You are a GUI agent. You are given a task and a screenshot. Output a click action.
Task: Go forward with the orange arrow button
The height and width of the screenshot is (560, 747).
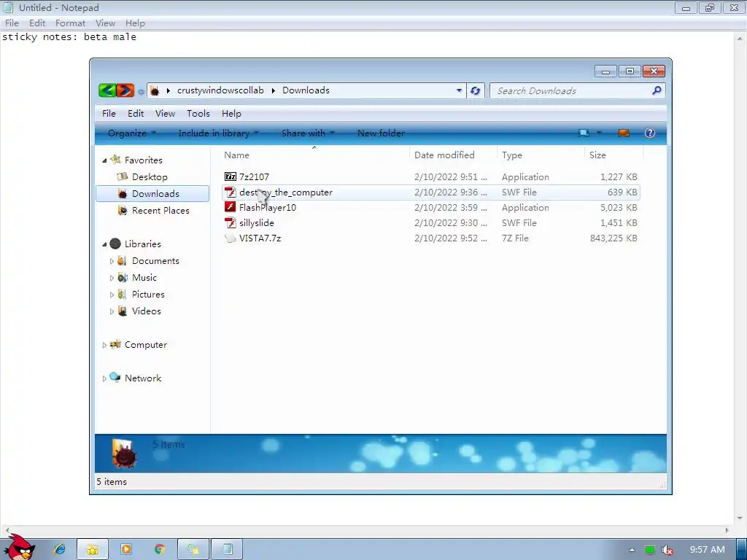(125, 90)
